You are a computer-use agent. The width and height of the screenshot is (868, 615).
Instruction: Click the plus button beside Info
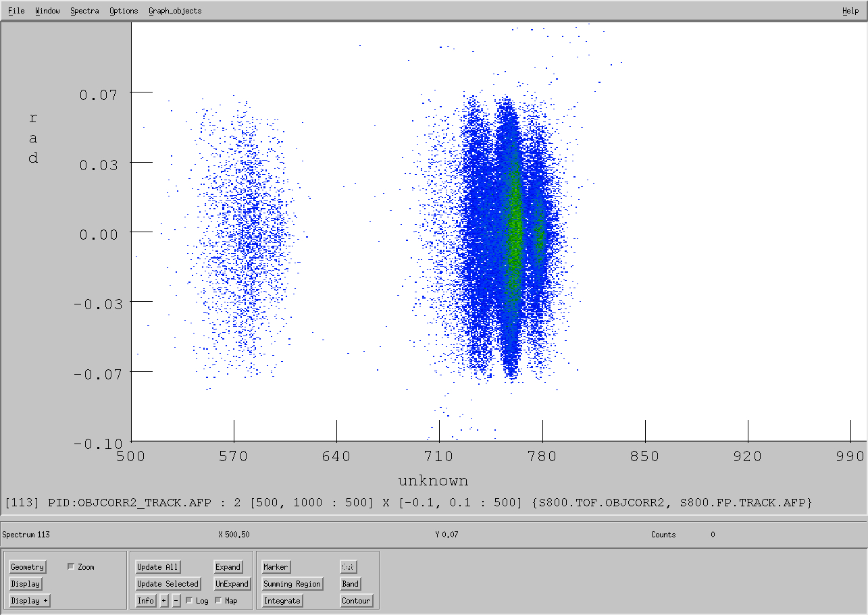(164, 601)
